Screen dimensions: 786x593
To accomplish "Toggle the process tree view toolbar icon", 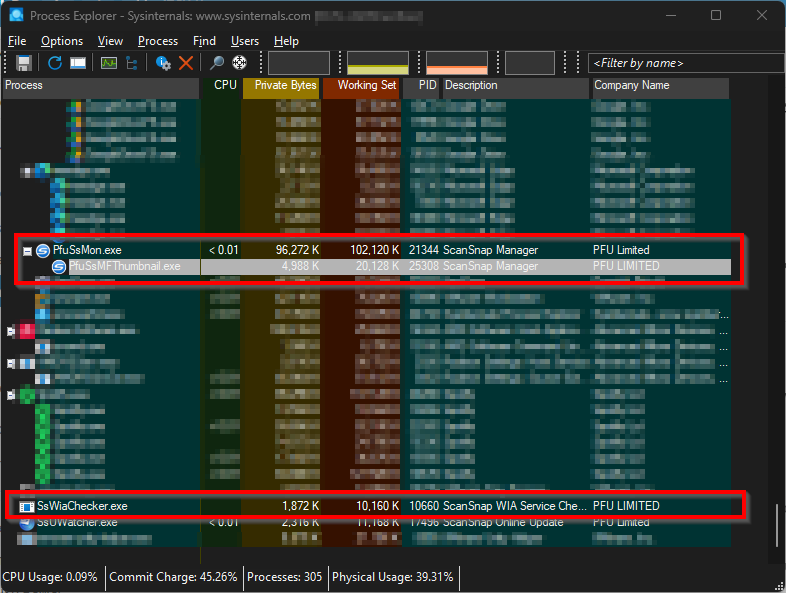I will pos(132,63).
